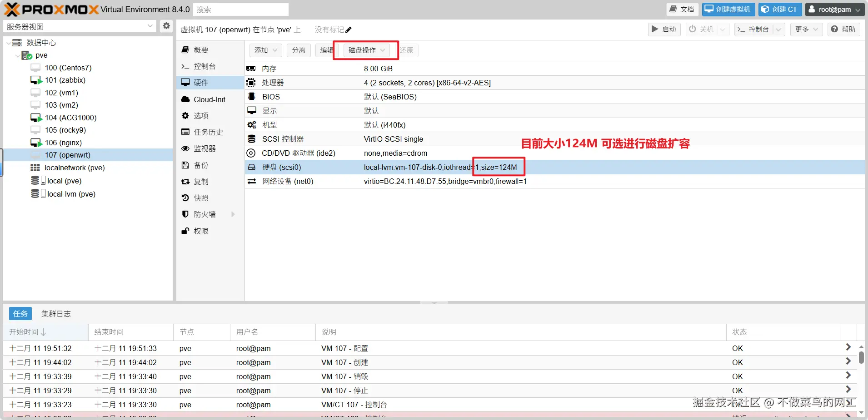This screenshot has width=868, height=420.
Task: Click the Proxmox logo
Action: (x=51, y=10)
